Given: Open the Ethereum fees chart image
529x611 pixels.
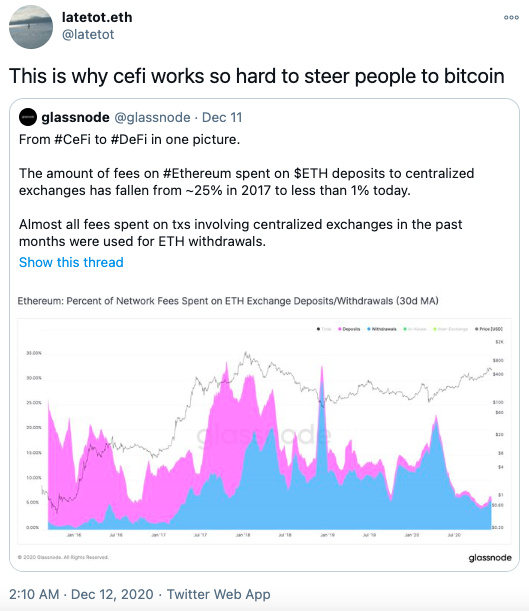Looking at the screenshot, I should (264, 427).
